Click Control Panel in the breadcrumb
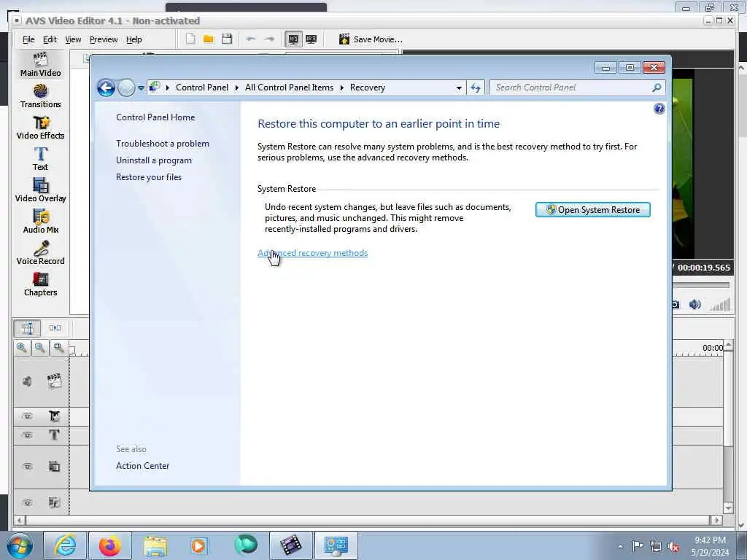Screen dimensions: 747x560 202,87
